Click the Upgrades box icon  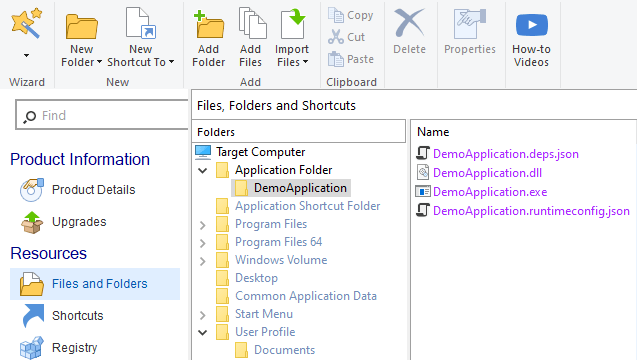[x=32, y=222]
